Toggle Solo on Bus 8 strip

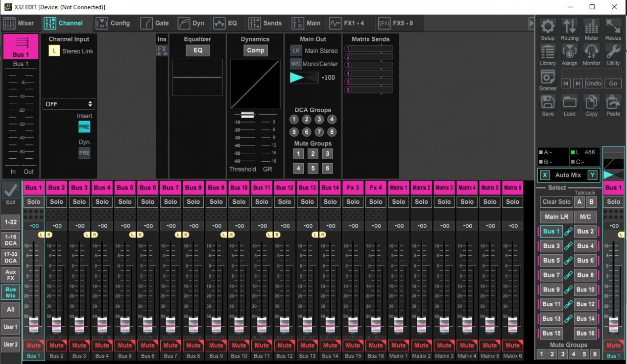193,202
